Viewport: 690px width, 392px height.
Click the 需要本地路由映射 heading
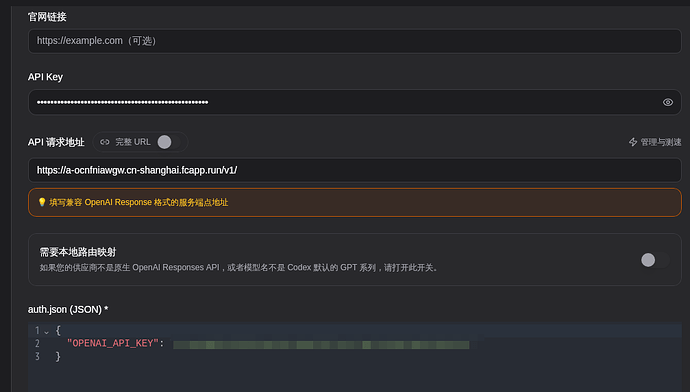tap(78, 252)
